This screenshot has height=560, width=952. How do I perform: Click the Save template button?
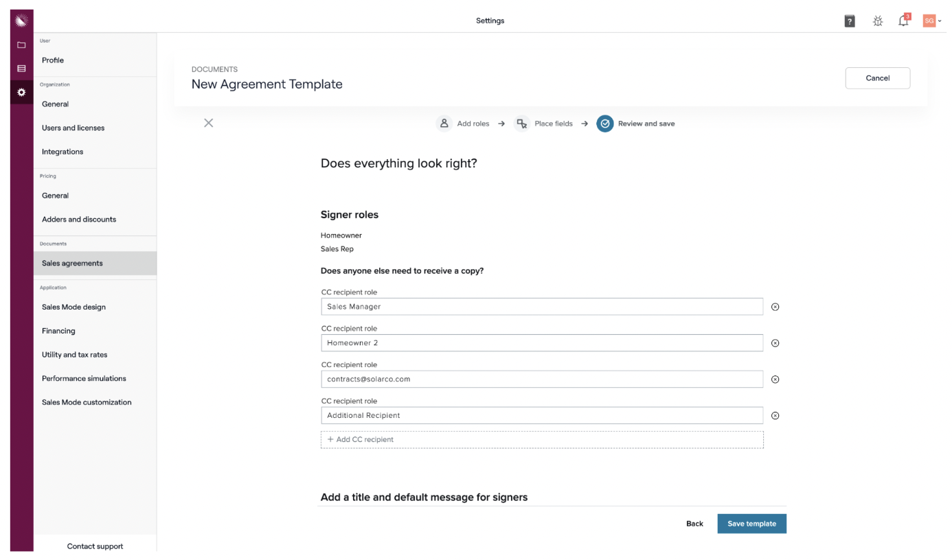tap(751, 524)
